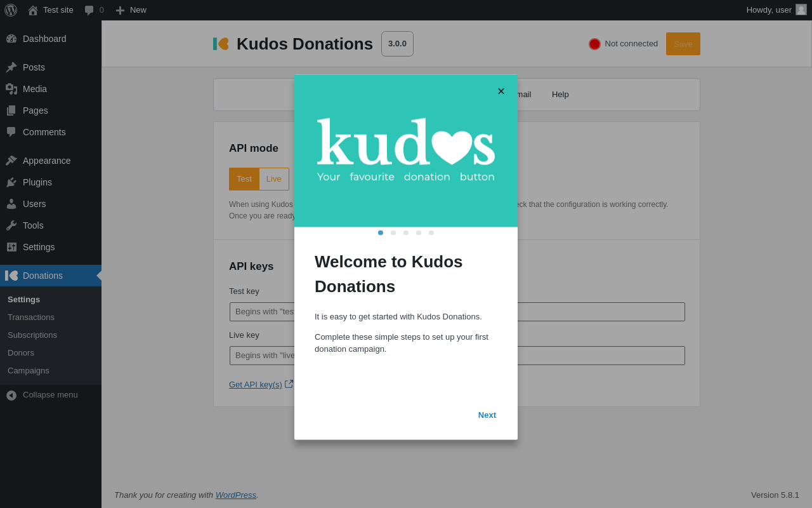Image resolution: width=812 pixels, height=508 pixels.
Task: Click the Test key input field
Action: click(457, 312)
